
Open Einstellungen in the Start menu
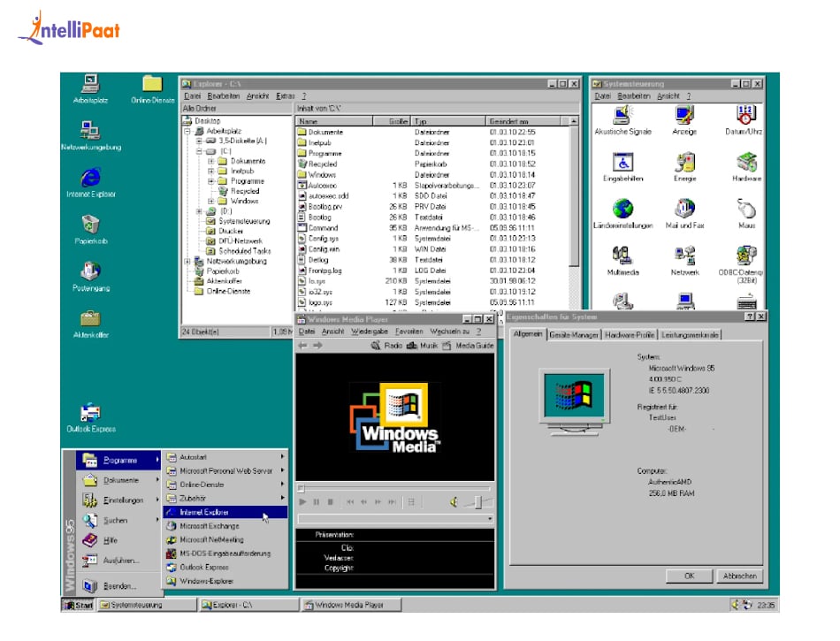point(118,500)
